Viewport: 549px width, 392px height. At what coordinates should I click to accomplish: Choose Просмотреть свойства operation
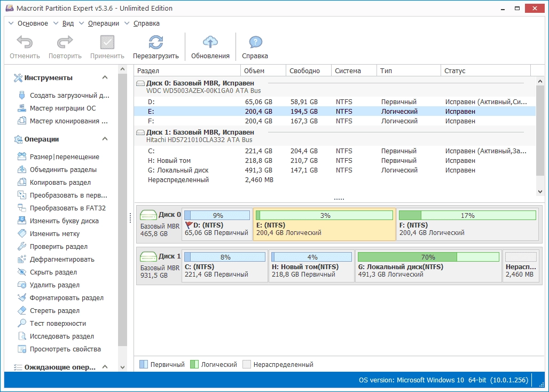pos(59,349)
